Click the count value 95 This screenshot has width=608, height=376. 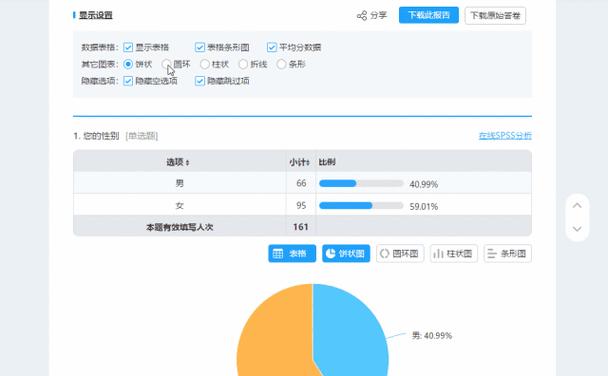click(x=301, y=205)
